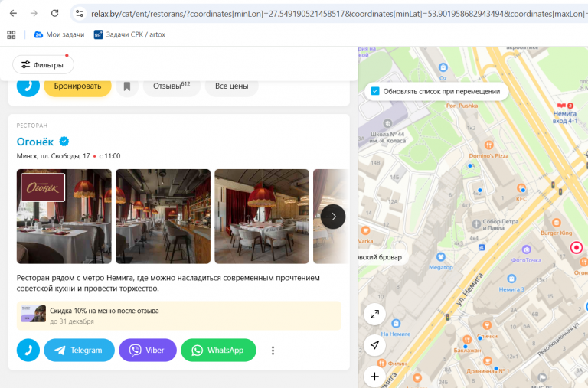Screen dimensions: 588x388
Task: Click the Филин restaurant marker
Action: [381, 363]
